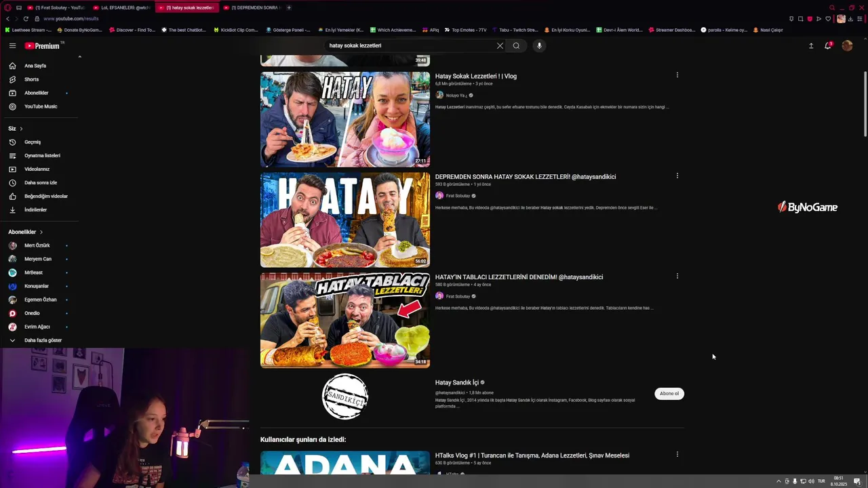Image resolution: width=868 pixels, height=488 pixels.
Task: Open HTalks Vlog #1 video title
Action: pos(532,455)
